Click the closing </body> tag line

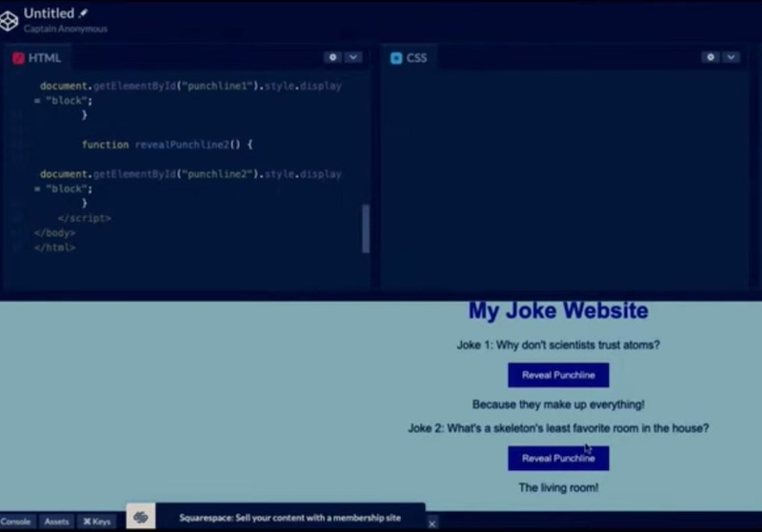click(x=54, y=233)
